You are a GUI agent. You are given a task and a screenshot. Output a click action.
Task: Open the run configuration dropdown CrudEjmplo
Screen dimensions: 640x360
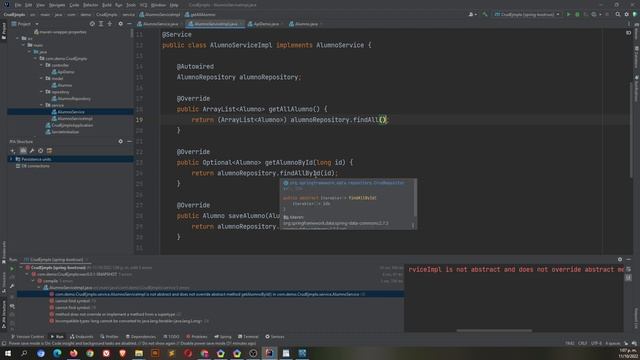tap(527, 14)
